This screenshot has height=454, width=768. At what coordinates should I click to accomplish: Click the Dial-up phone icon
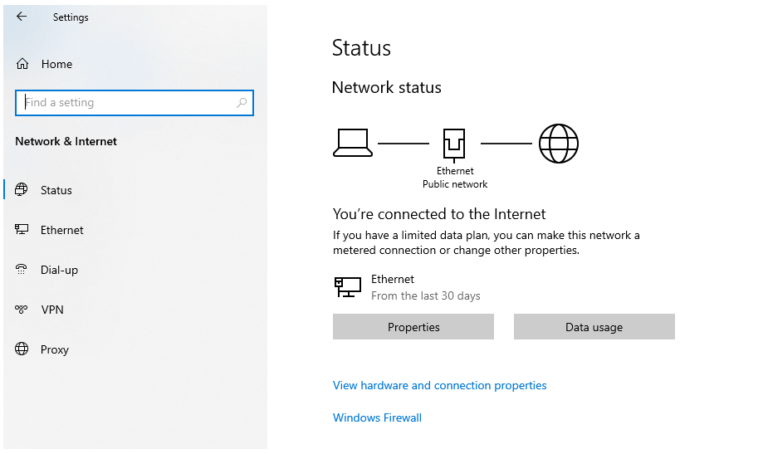click(x=21, y=269)
